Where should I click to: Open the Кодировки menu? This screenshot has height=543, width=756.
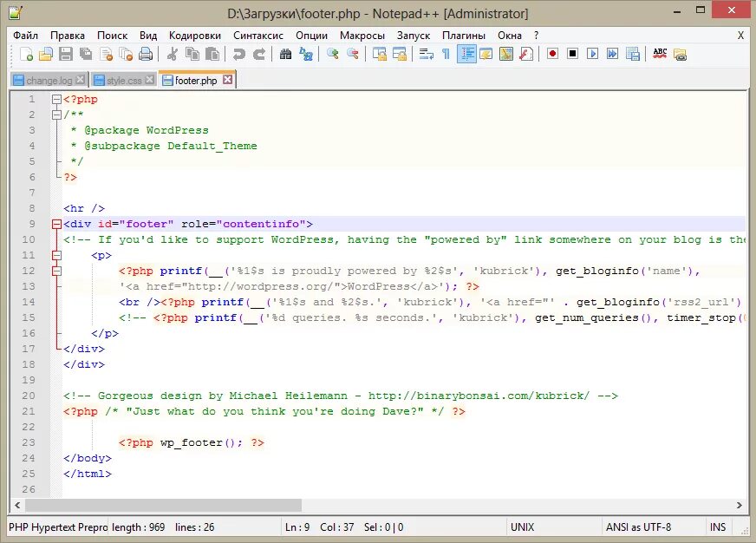pos(195,36)
